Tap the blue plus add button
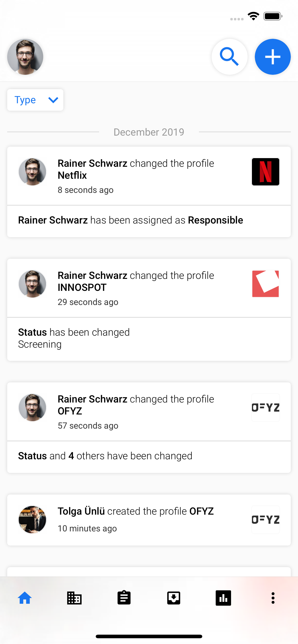298x644 pixels. (273, 57)
